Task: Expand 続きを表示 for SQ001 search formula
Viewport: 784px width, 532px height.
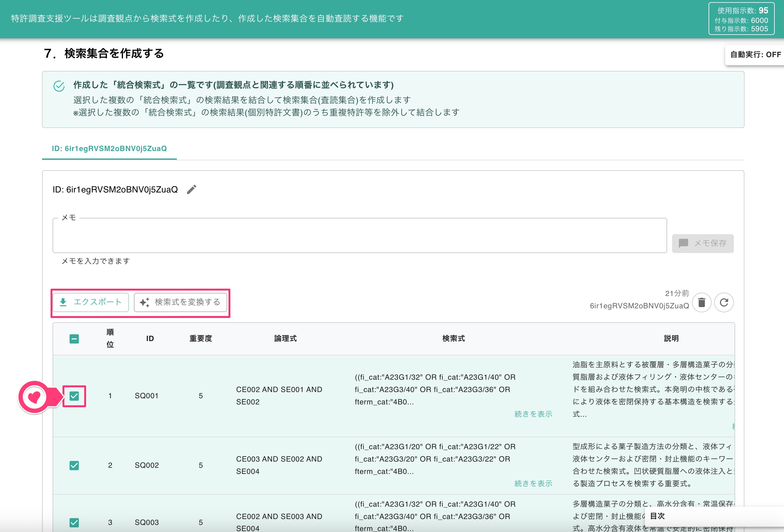Action: [x=533, y=414]
